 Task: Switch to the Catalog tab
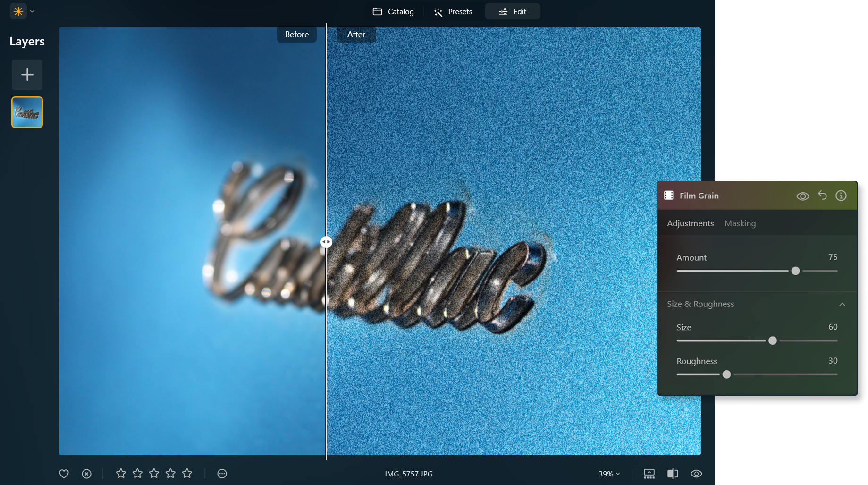pos(393,11)
